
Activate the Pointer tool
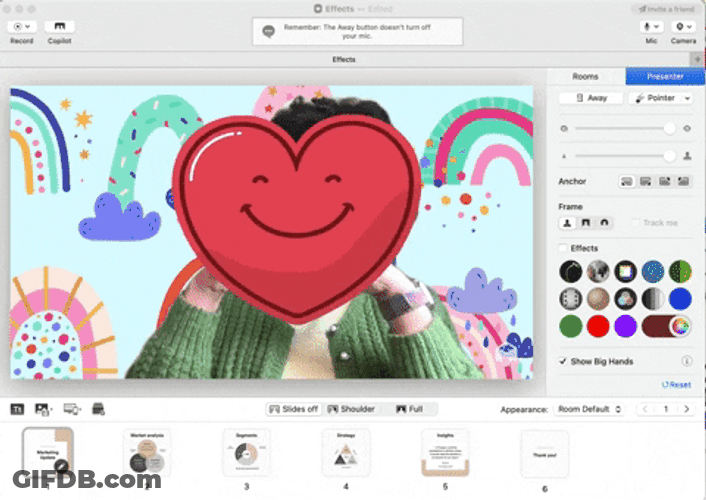655,98
